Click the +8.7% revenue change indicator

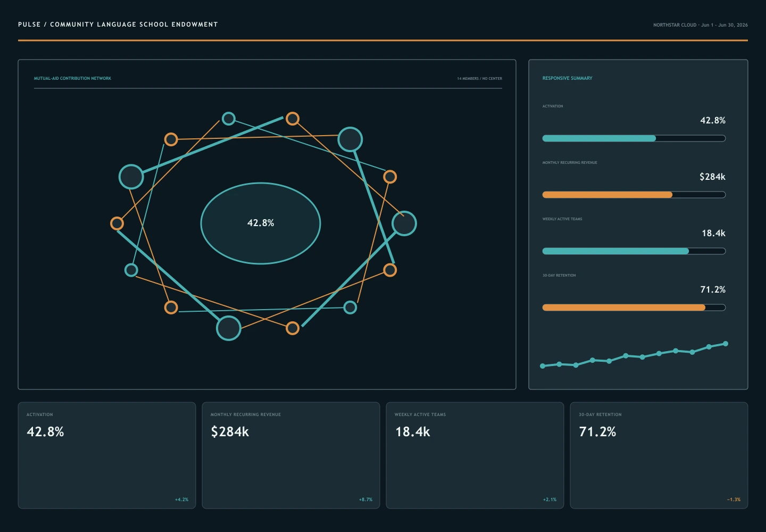pyautogui.click(x=365, y=500)
